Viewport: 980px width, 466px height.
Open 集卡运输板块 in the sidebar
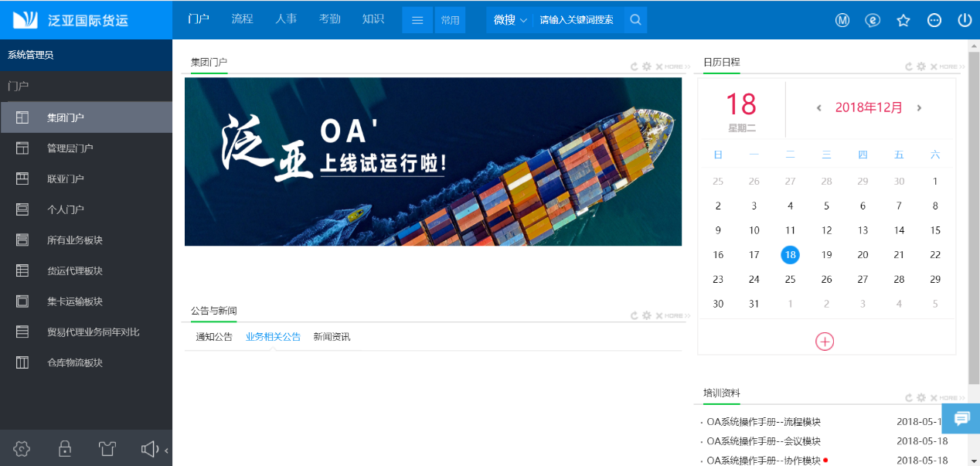click(86, 301)
